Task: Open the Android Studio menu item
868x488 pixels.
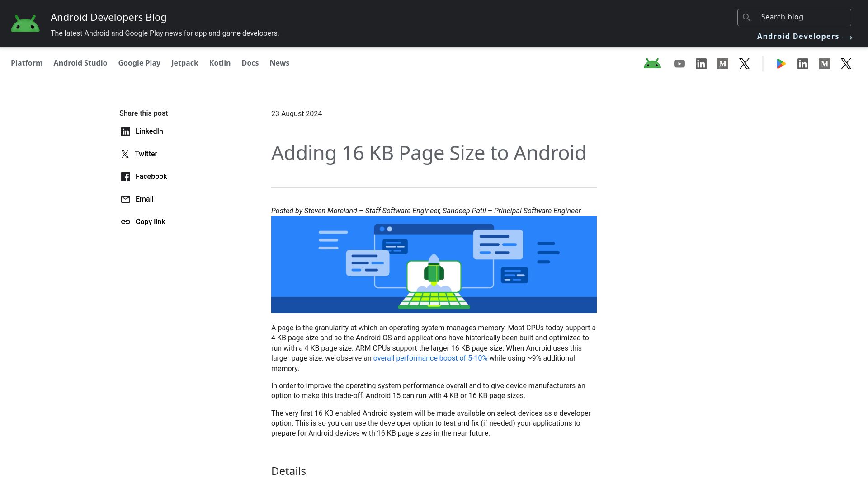Action: click(80, 63)
